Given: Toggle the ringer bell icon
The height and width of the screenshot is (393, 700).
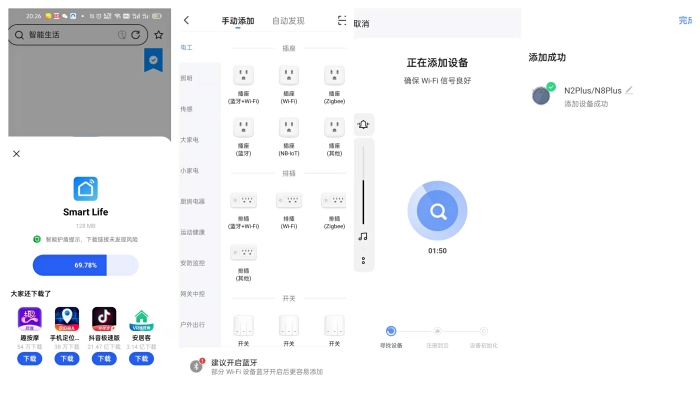Looking at the screenshot, I should (363, 125).
